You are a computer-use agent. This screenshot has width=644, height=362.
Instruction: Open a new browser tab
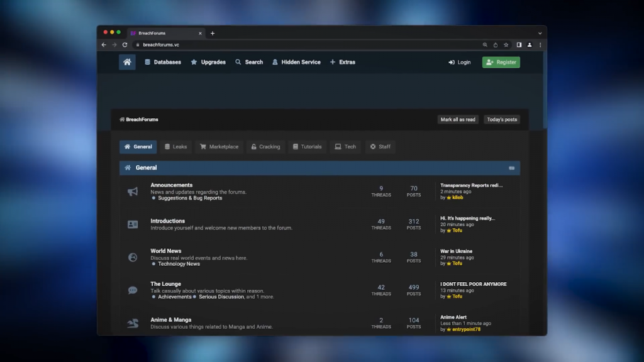213,33
